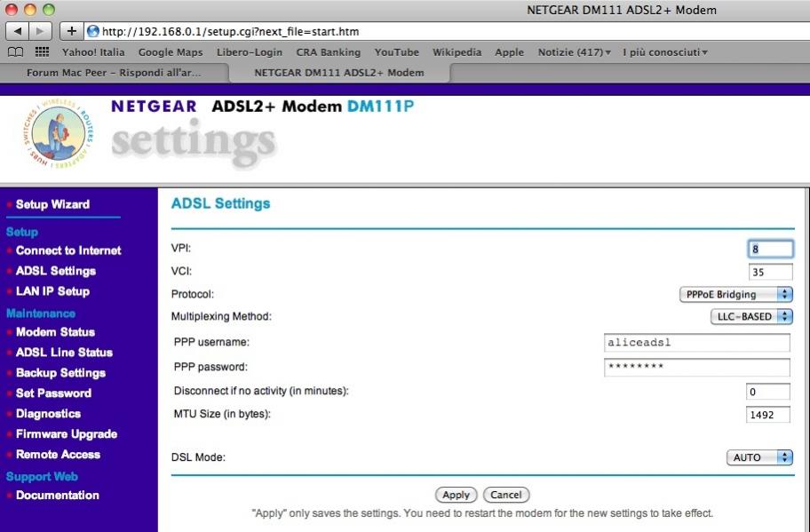Screen dimensions: 810x532
Task: Open CRA Banking bookmark
Action: click(x=329, y=52)
